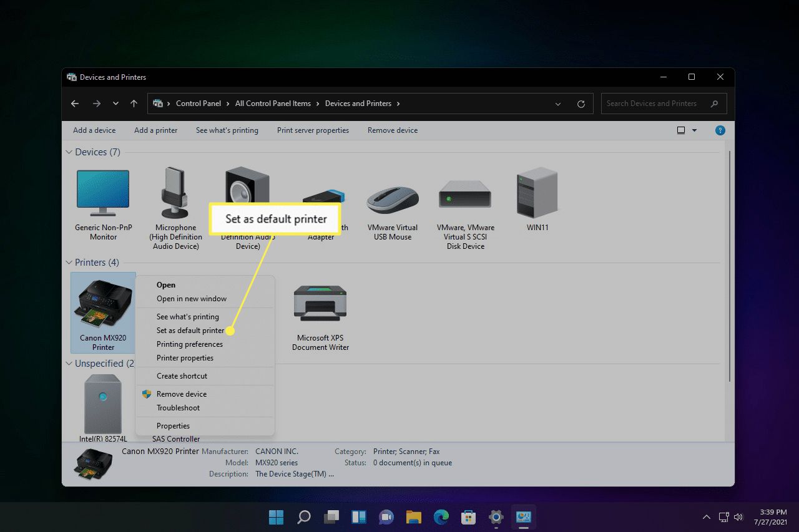799x532 pixels.
Task: Collapse the Devices (7) group
Action: (69, 152)
